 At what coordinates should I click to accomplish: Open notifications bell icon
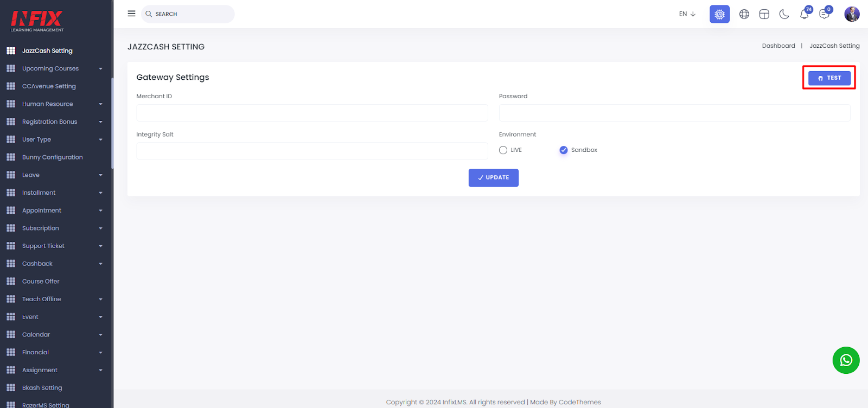[x=805, y=14]
